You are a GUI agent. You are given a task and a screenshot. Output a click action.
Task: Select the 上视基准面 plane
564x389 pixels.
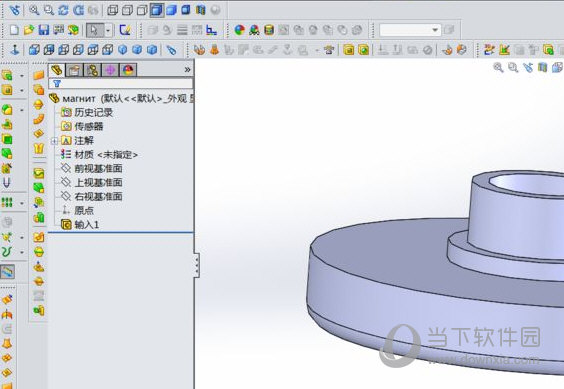click(x=92, y=182)
